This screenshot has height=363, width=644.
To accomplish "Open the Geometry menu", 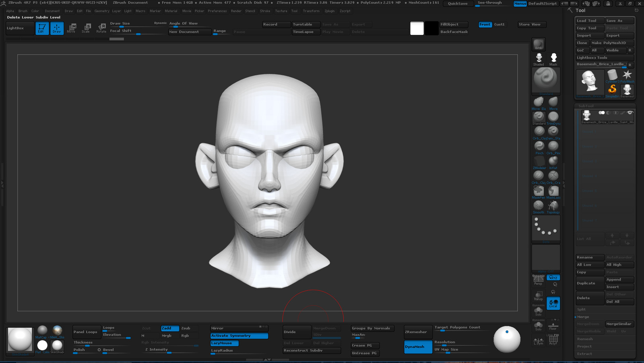I will (102, 11).
